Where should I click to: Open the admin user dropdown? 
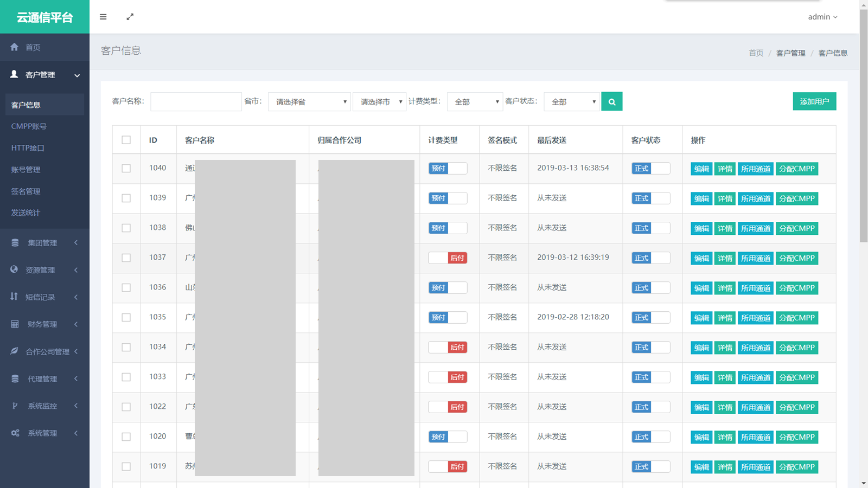point(822,17)
